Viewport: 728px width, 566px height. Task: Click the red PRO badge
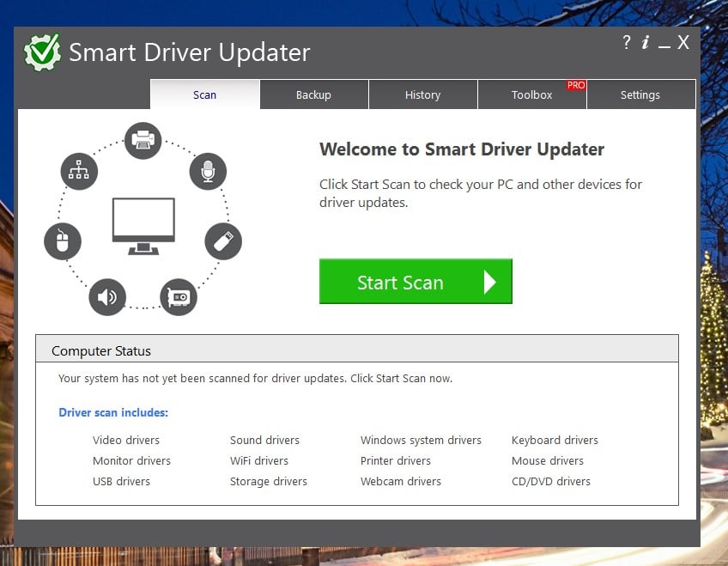pyautogui.click(x=576, y=85)
